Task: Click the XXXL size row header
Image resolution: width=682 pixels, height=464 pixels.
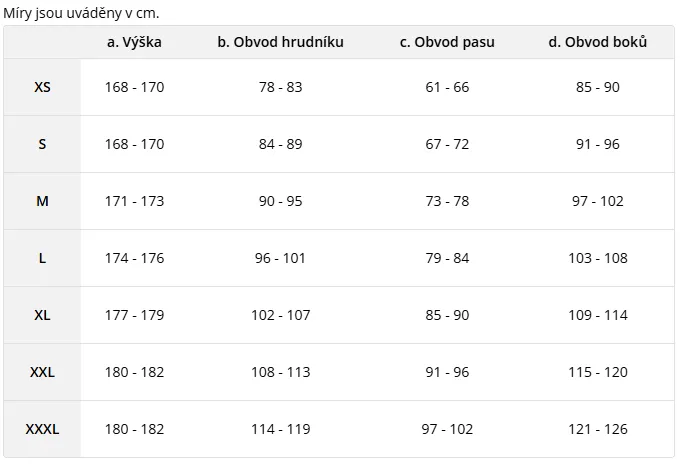Action: coord(42,429)
